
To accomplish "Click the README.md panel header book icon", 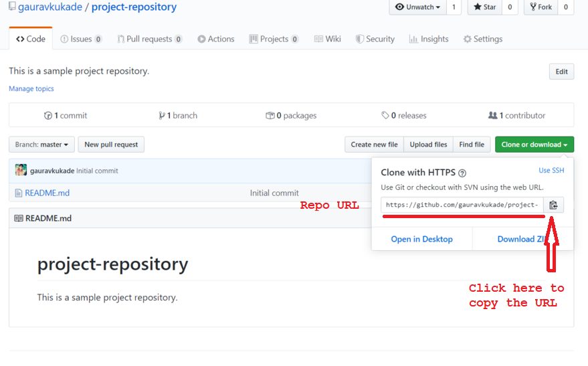I will 18,218.
